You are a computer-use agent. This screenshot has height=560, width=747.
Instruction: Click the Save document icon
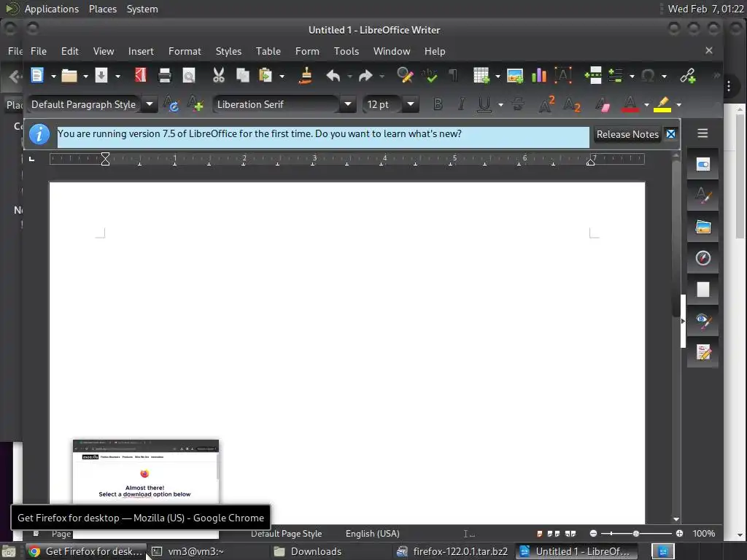101,75
